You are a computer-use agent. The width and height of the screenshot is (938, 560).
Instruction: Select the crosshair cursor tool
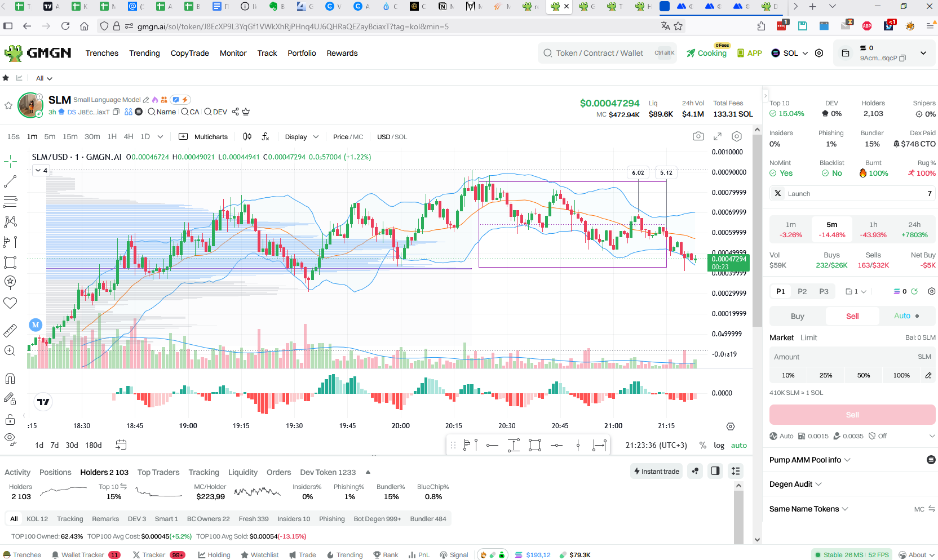coord(10,162)
